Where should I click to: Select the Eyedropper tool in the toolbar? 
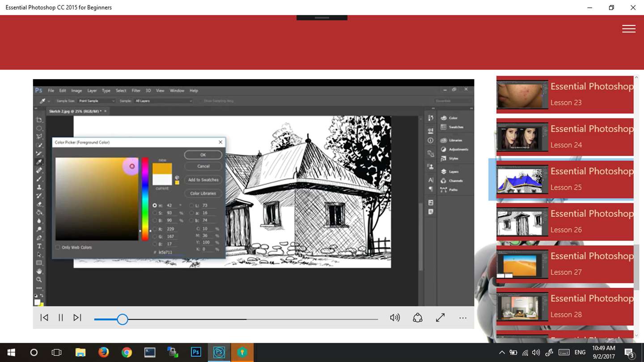[x=39, y=162]
